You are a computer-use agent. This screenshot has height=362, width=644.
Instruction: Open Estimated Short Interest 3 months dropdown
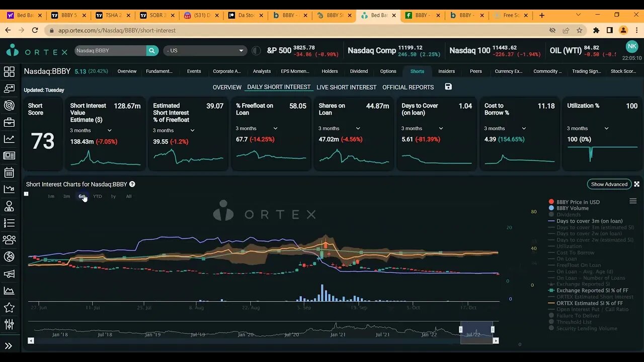click(x=174, y=130)
